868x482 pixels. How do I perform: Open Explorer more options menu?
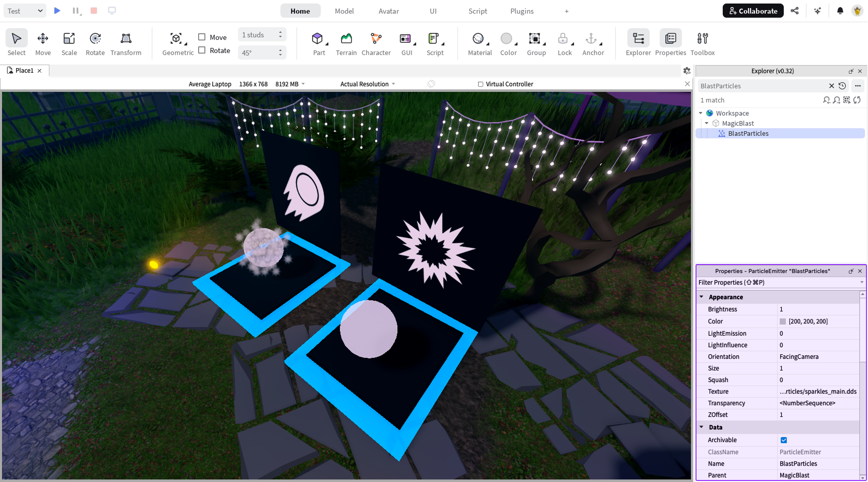tap(858, 86)
